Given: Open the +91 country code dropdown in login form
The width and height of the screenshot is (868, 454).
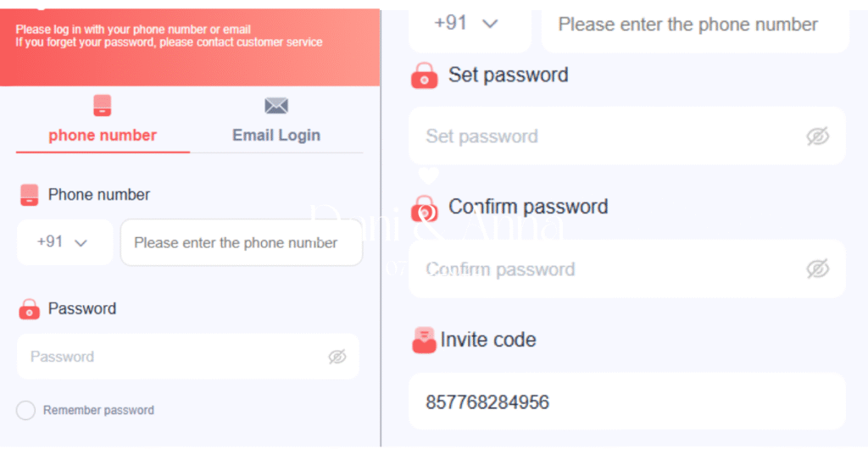Looking at the screenshot, I should 64,242.
